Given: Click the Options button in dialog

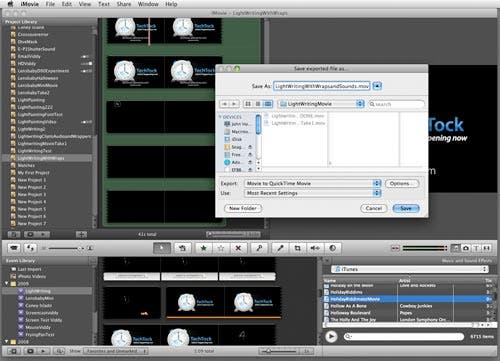Looking at the screenshot, I should point(402,183).
